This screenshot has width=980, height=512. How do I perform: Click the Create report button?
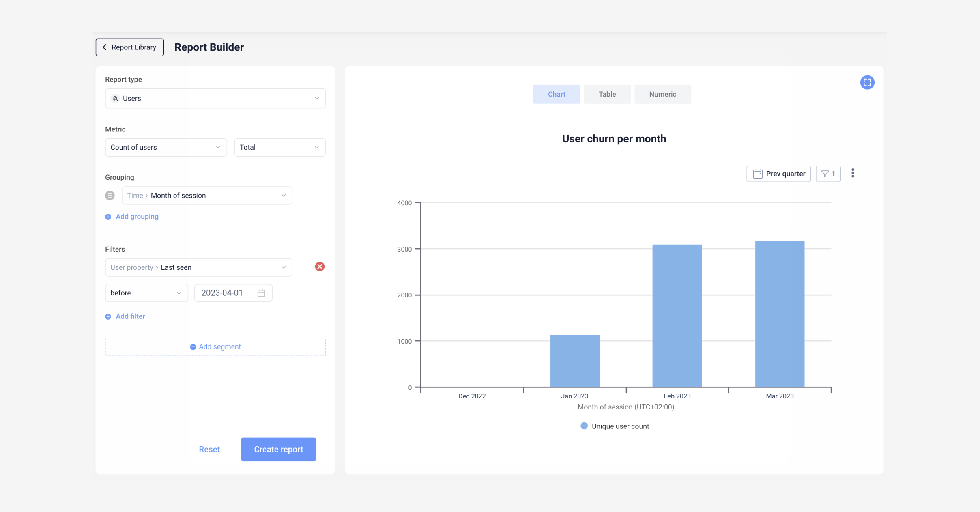[278, 449]
